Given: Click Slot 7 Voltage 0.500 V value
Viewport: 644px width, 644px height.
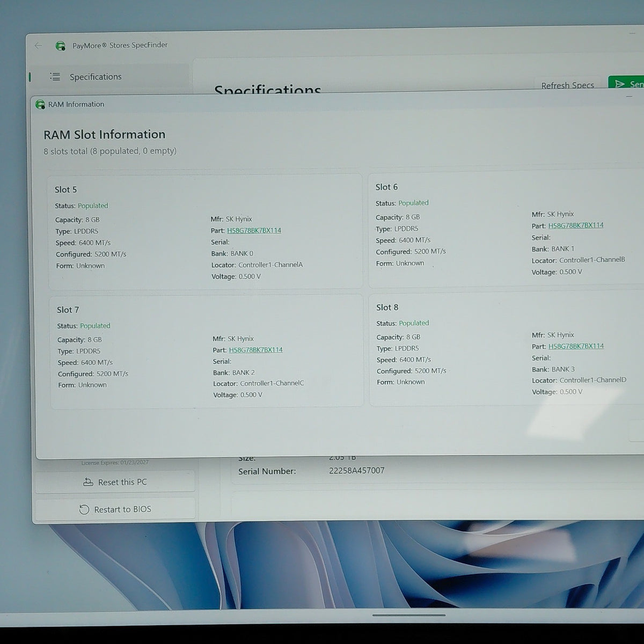Looking at the screenshot, I should tap(251, 394).
